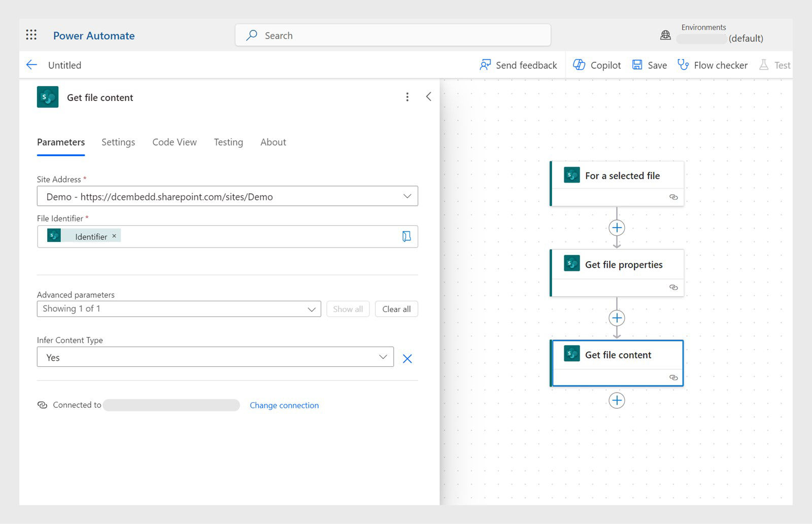Select the Get file properties action title
The height and width of the screenshot is (524, 812).
(x=624, y=264)
